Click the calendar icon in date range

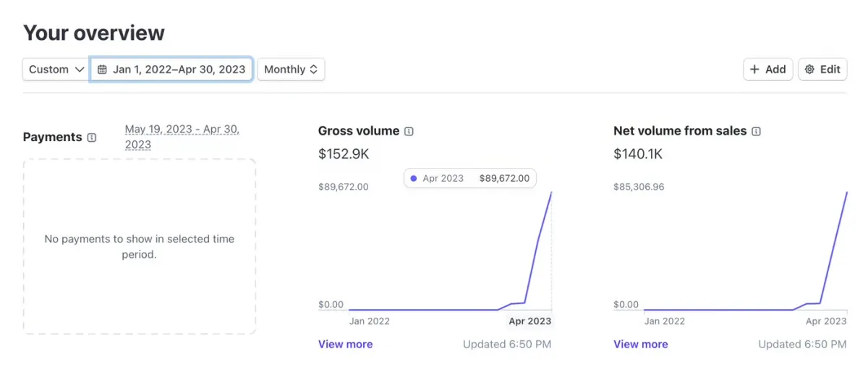102,69
